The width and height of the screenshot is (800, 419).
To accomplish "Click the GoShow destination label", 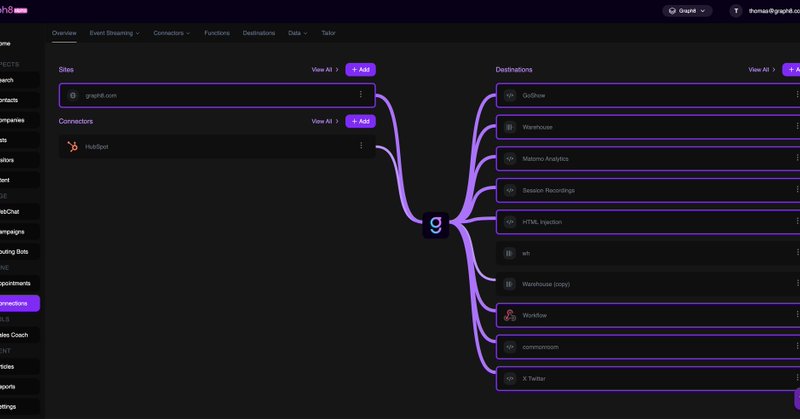I will tap(534, 95).
